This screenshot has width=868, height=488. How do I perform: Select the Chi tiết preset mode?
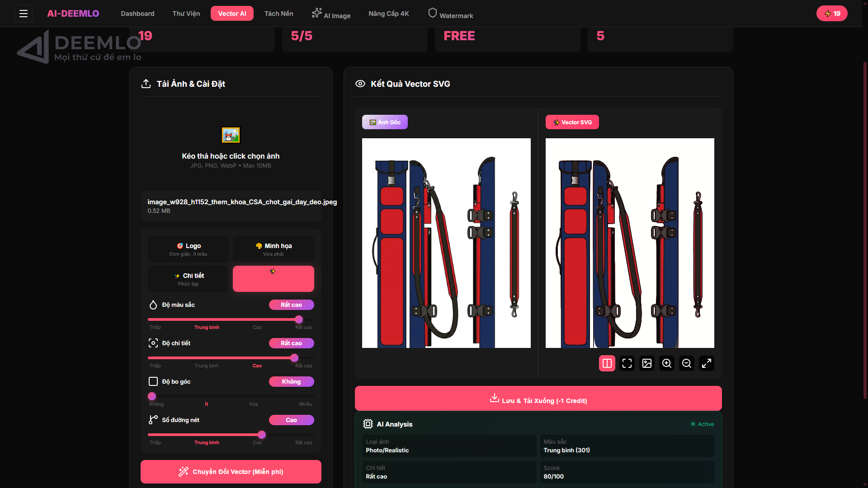(189, 279)
